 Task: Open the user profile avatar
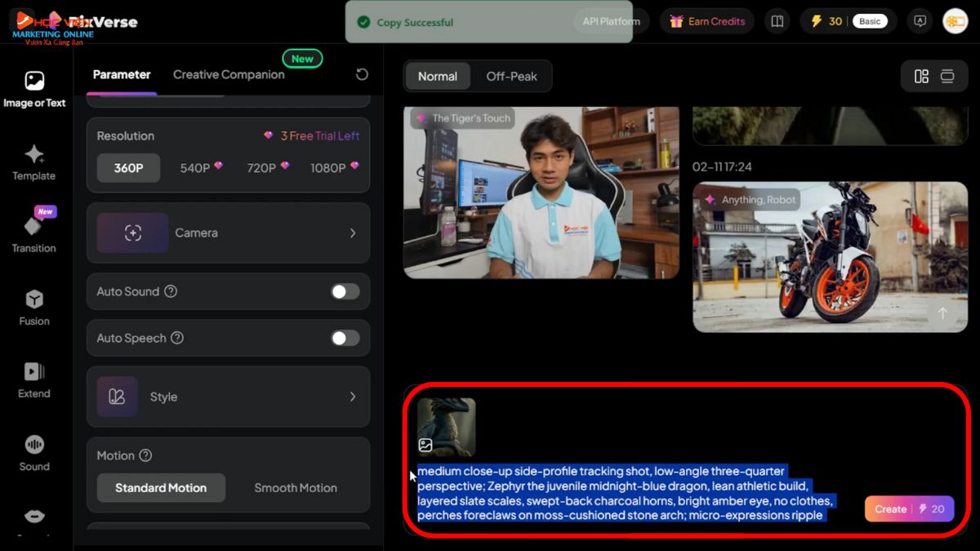point(955,21)
